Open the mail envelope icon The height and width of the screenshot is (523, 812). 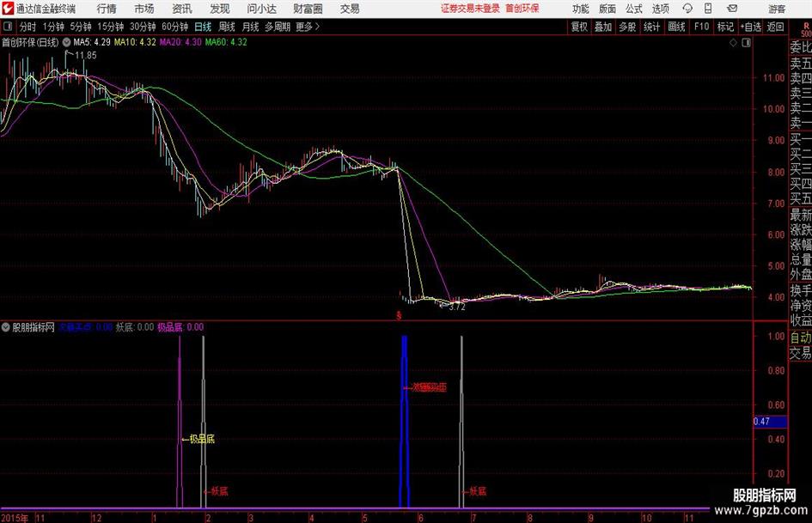[x=732, y=9]
